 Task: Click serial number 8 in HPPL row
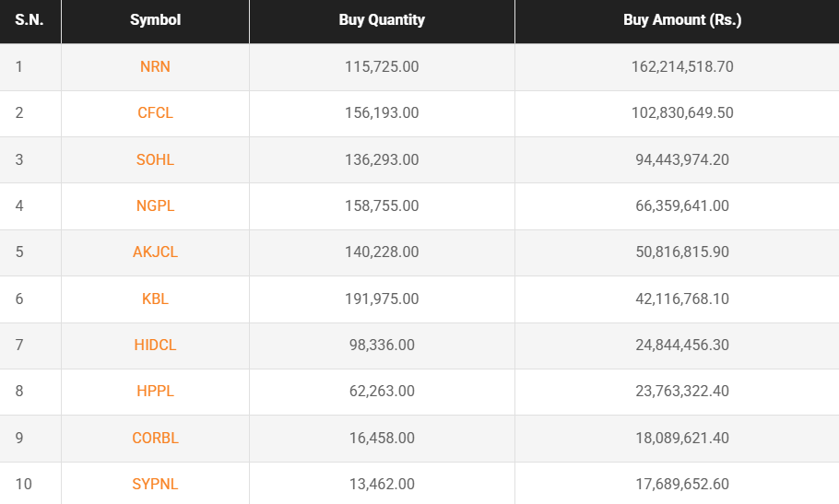tap(19, 391)
